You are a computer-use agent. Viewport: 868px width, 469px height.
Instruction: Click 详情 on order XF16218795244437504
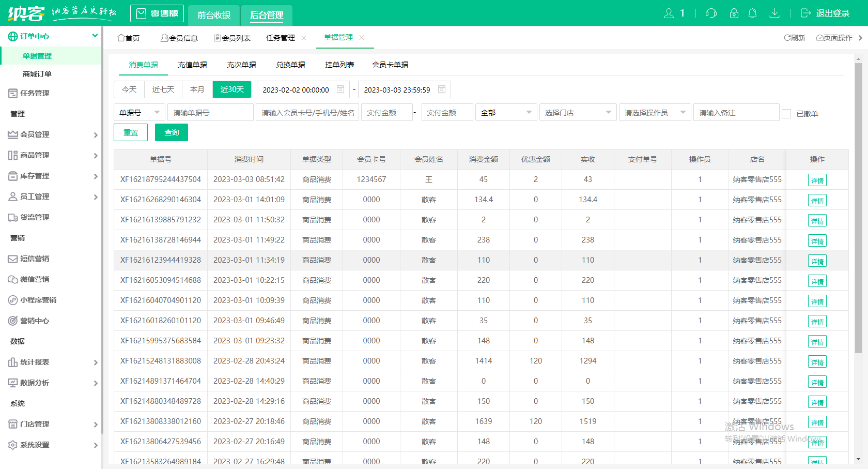(x=817, y=179)
